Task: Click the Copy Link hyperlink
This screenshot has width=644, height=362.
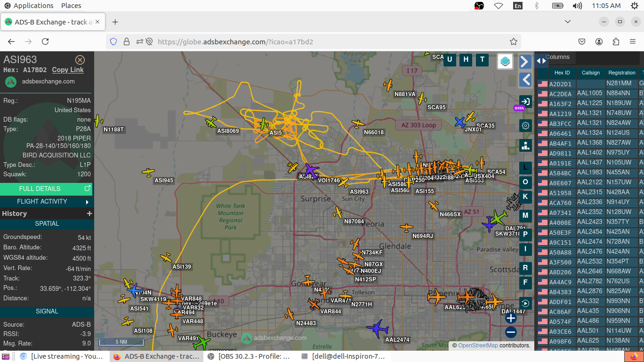Action: coord(68,70)
